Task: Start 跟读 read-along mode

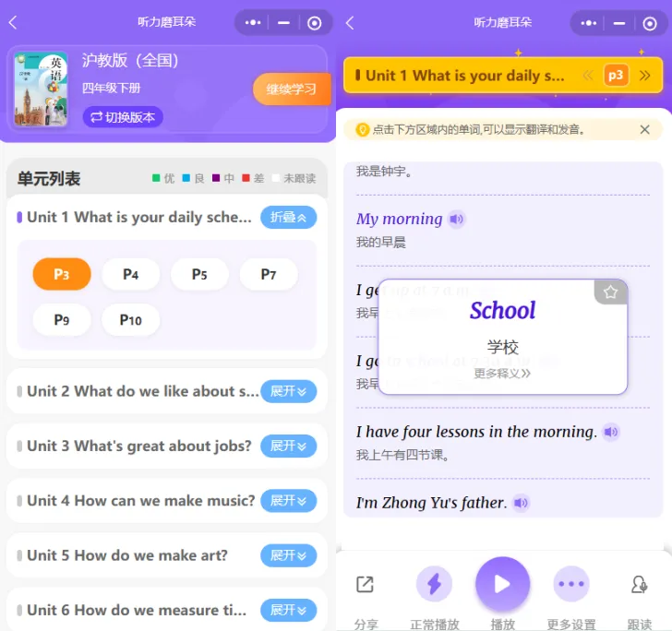Action: coord(640,584)
